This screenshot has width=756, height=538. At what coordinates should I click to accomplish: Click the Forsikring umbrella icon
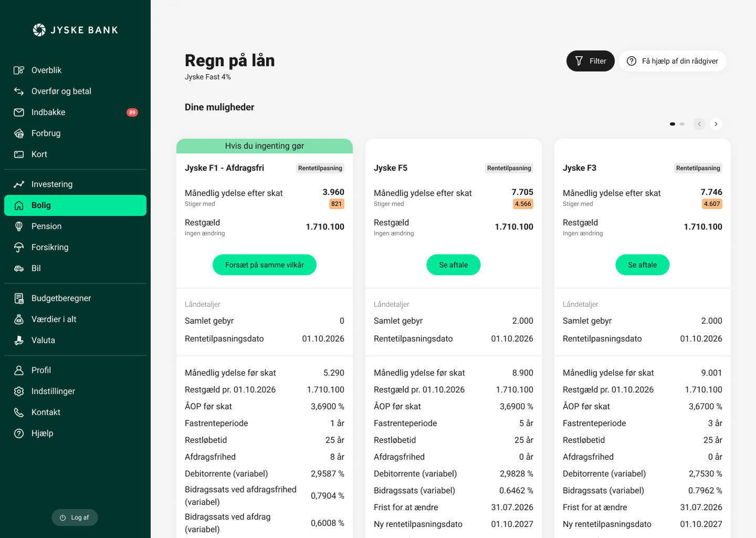(x=19, y=247)
